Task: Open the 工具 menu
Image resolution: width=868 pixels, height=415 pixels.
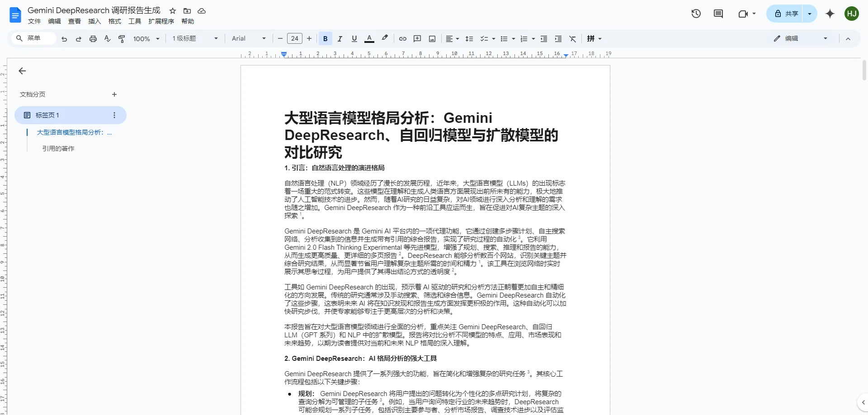Action: coord(135,21)
